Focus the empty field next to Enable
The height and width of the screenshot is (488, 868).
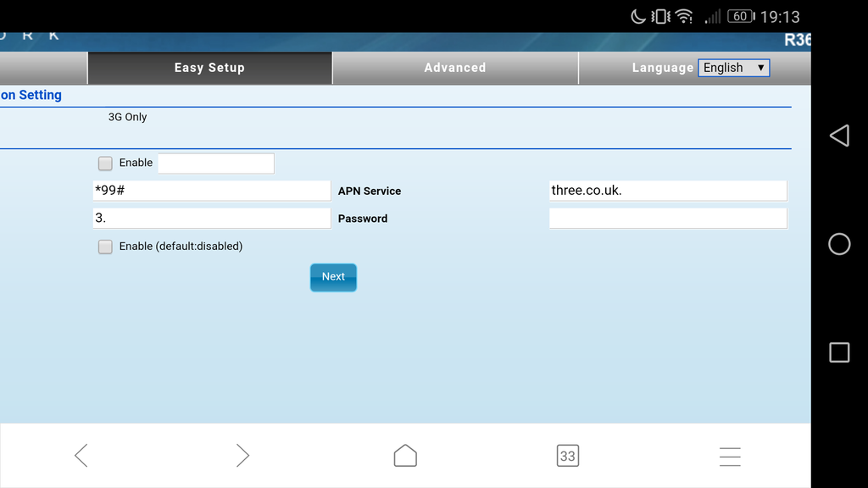click(216, 164)
